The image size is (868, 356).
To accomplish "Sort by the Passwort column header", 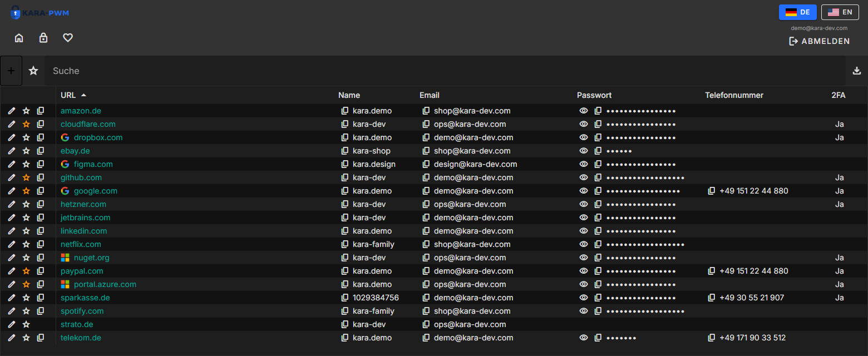I will (x=594, y=95).
